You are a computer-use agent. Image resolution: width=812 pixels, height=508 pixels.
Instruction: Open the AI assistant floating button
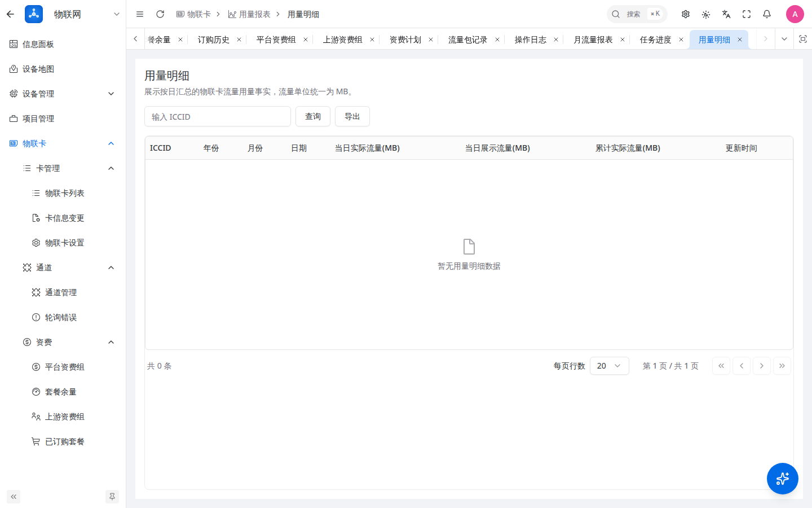[783, 479]
